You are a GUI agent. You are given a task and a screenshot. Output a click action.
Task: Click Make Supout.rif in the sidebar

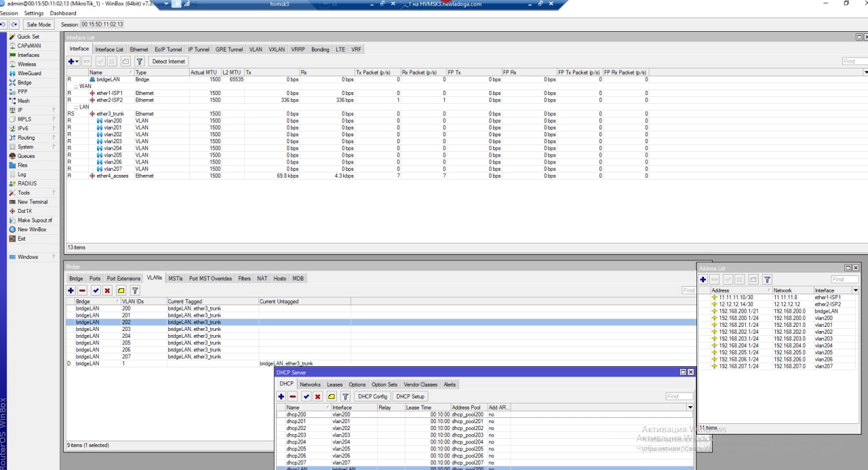pyautogui.click(x=34, y=220)
